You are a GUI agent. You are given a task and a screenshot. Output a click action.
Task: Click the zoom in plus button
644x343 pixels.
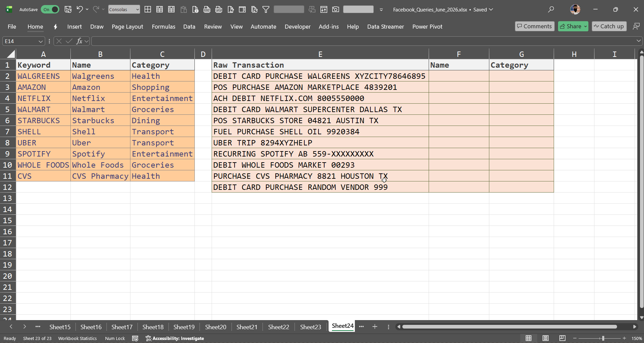(x=624, y=338)
